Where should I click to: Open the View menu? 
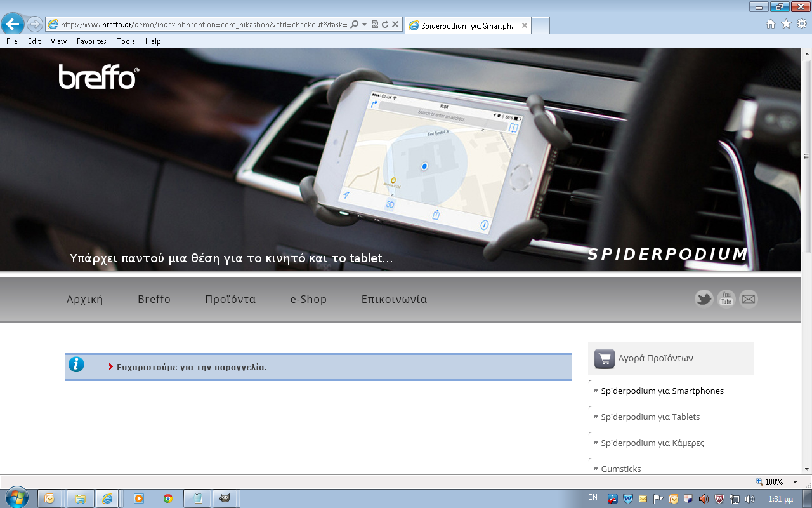59,41
